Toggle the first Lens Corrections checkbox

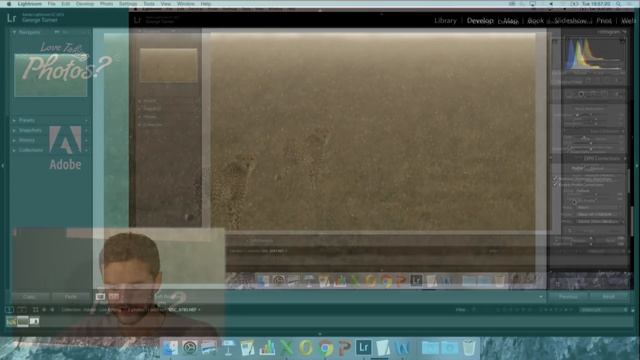pyautogui.click(x=556, y=179)
